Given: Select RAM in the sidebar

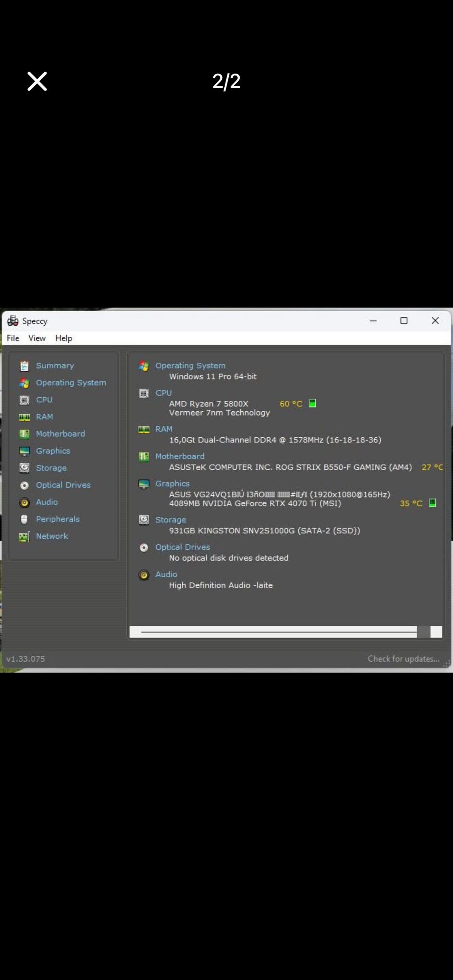Looking at the screenshot, I should (44, 416).
